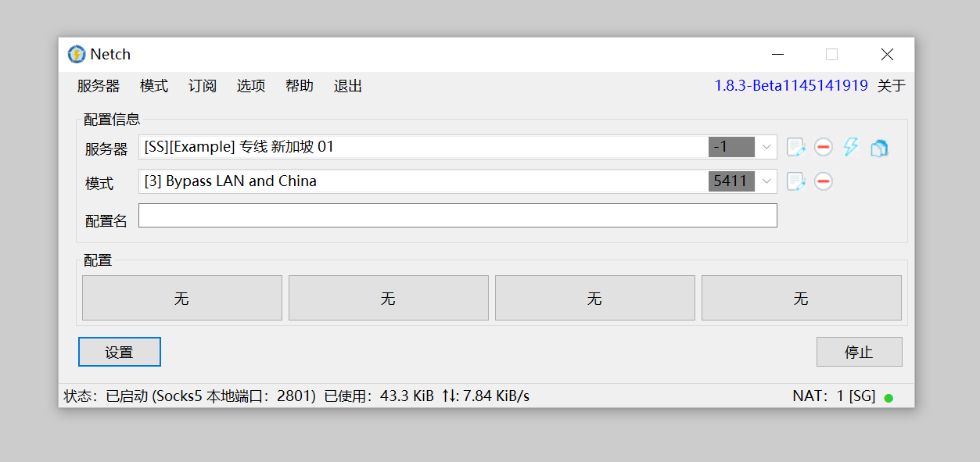
Task: Open the 选项 options menu
Action: (251, 86)
